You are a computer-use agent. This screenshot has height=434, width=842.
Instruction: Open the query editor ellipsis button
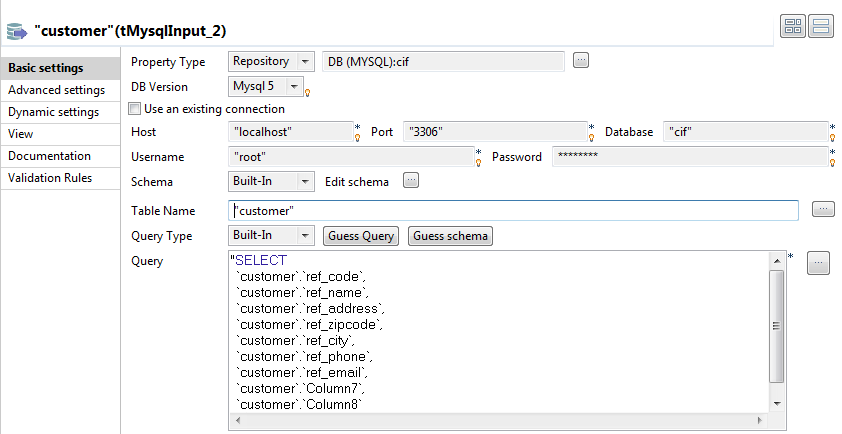[818, 262]
